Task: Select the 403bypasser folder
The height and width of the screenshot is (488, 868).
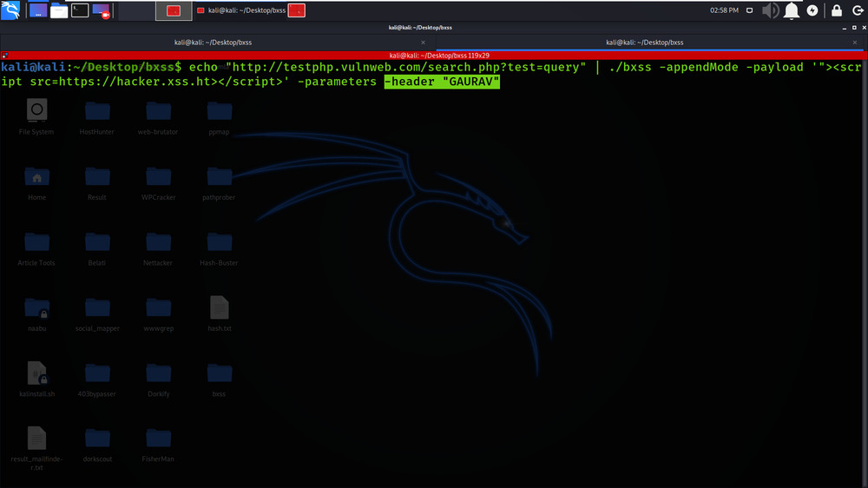Action: (97, 379)
